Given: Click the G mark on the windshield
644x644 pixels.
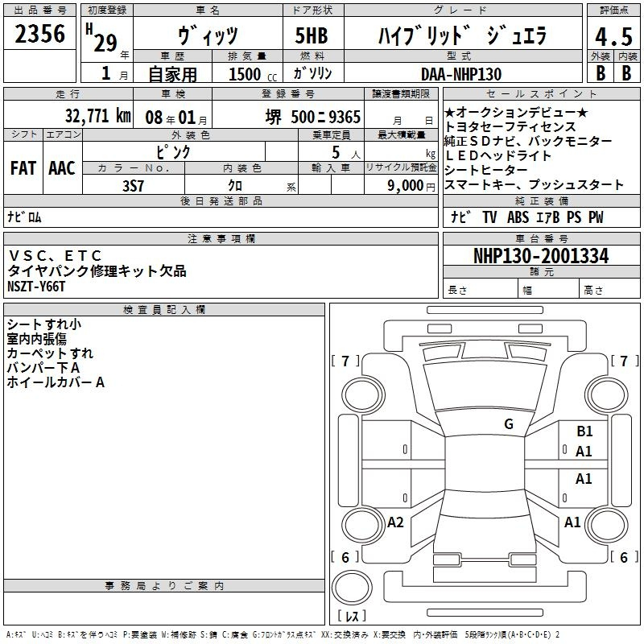Looking at the screenshot, I should point(509,424).
